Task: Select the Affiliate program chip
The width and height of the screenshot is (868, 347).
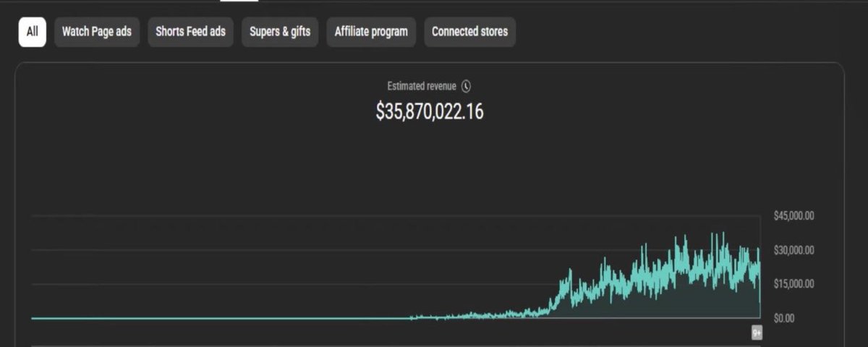Action: (371, 33)
